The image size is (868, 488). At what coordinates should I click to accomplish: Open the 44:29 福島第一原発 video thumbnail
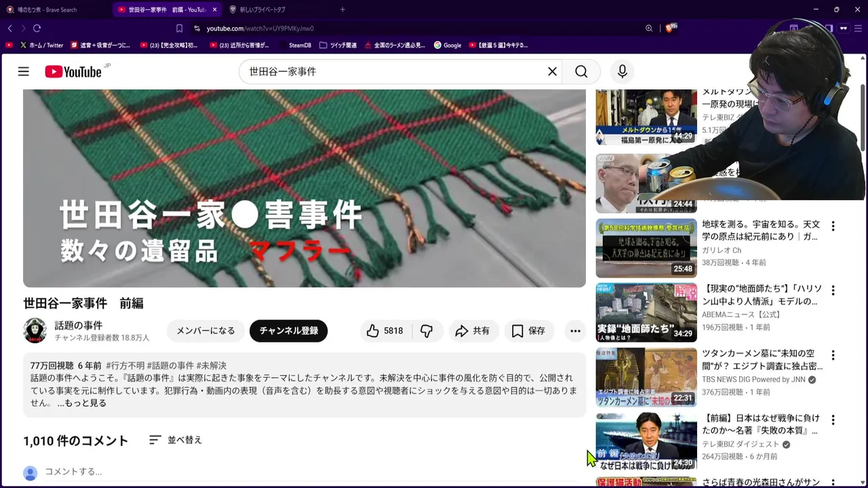point(646,117)
